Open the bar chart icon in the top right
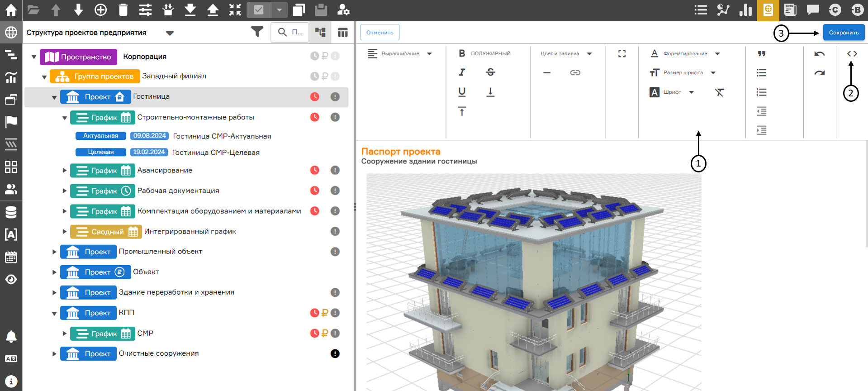 pyautogui.click(x=745, y=10)
